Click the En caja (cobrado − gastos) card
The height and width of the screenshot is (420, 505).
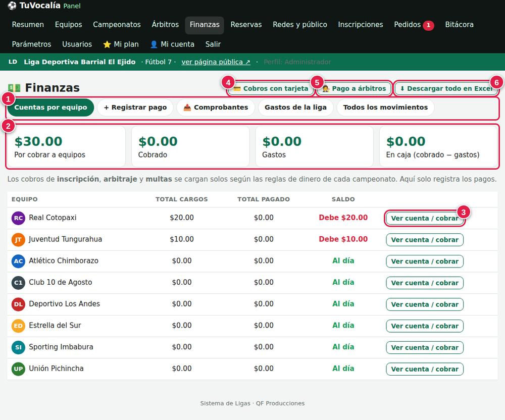439,146
